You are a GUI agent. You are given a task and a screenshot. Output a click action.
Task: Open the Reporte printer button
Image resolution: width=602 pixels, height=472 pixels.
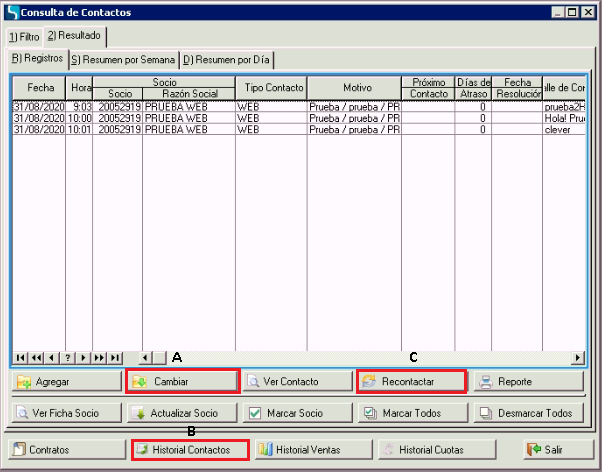coord(525,382)
